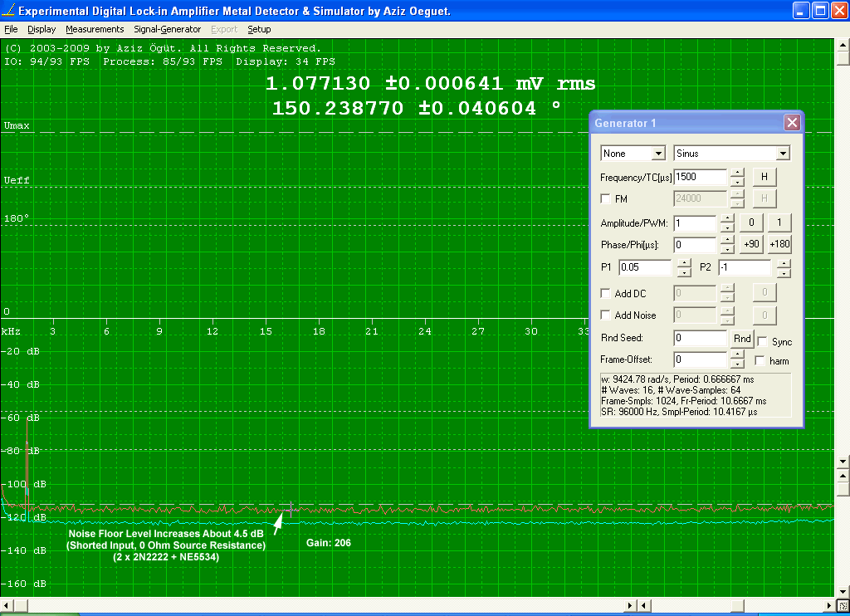Click the Rnd button beside Rnd Seed

[x=742, y=339]
